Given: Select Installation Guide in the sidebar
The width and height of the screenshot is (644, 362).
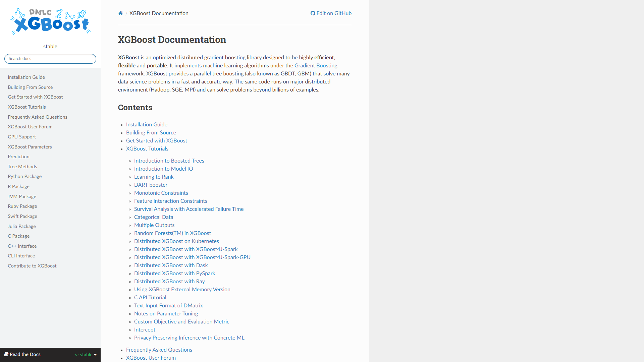Looking at the screenshot, I should (26, 77).
